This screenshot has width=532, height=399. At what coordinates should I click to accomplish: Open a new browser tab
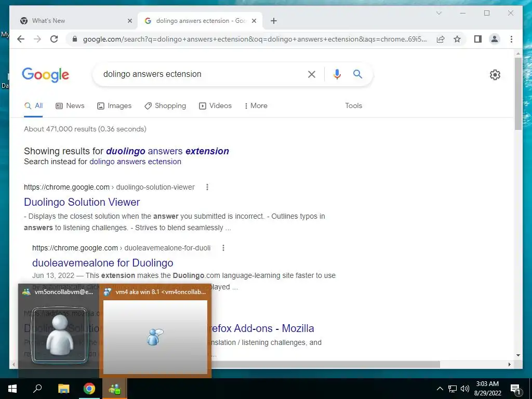point(274,21)
